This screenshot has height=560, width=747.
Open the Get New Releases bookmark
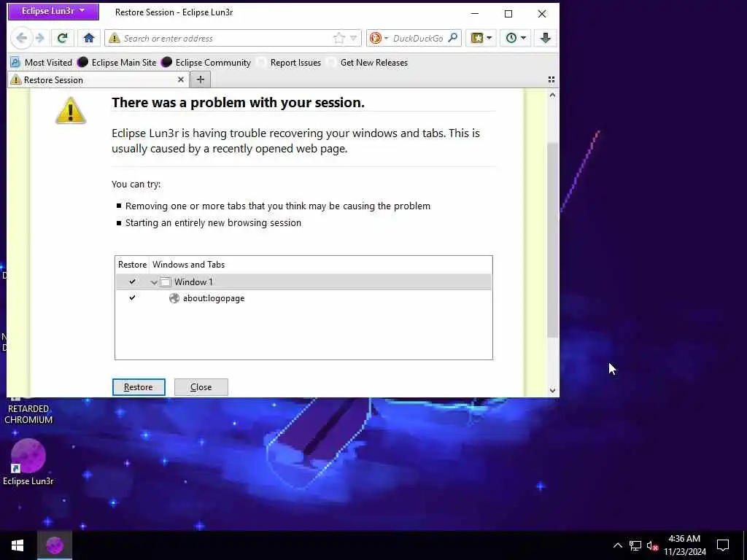pyautogui.click(x=368, y=63)
